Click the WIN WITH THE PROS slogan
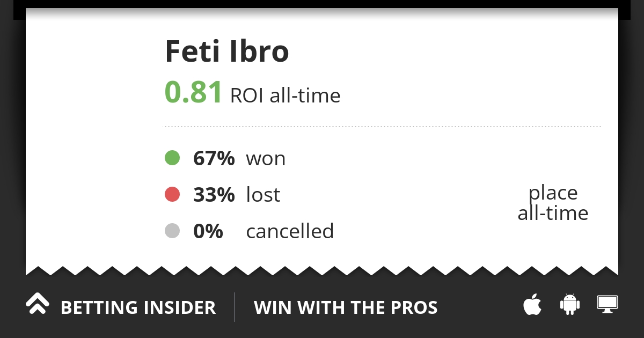The image size is (644, 338). (x=346, y=308)
